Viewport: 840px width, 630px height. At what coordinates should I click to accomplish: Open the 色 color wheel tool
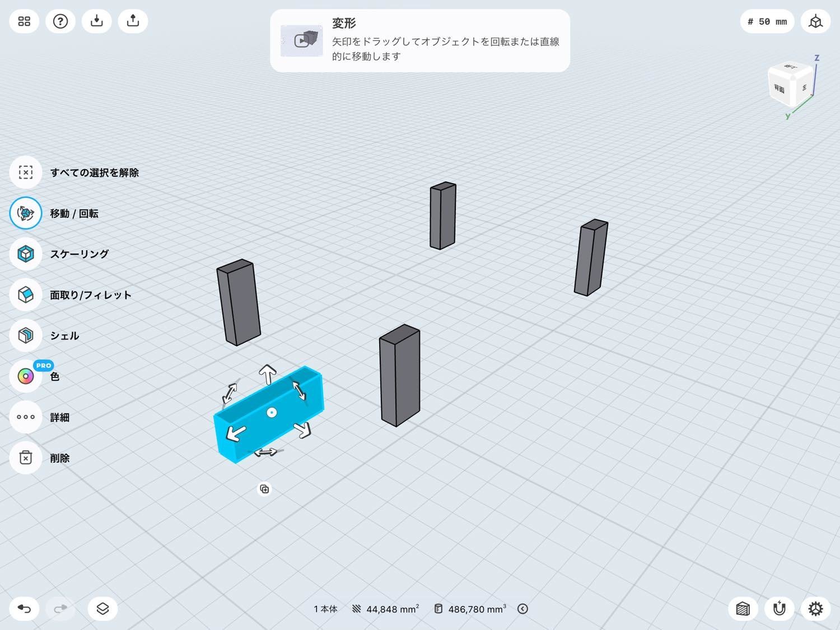click(x=26, y=376)
